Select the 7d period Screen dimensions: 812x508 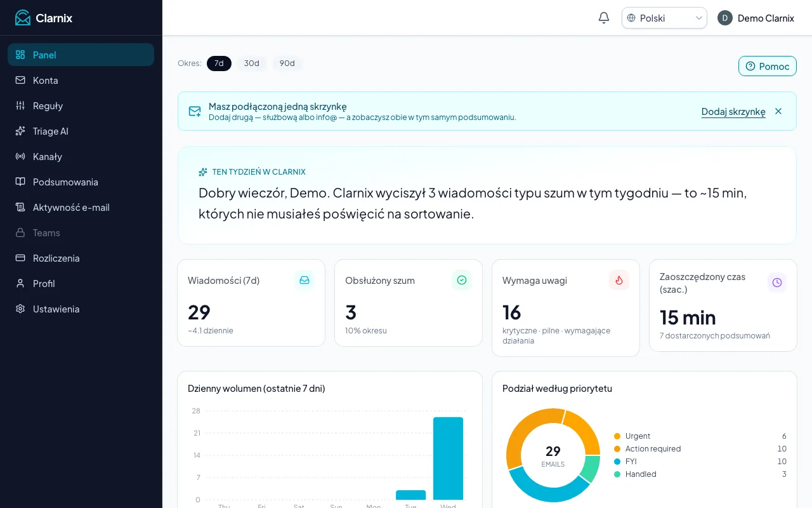pos(219,63)
